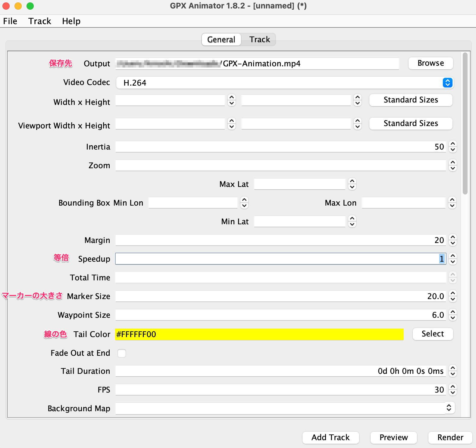476x448 pixels.
Task: Increase the FPS value with up arrow
Action: (453, 387)
